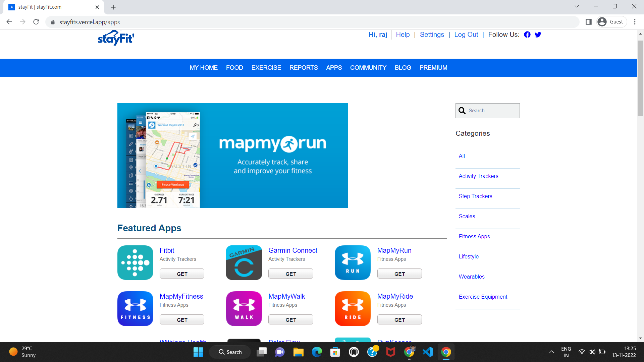Open the MapMyRide app icon
The width and height of the screenshot is (644, 362).
point(353,308)
